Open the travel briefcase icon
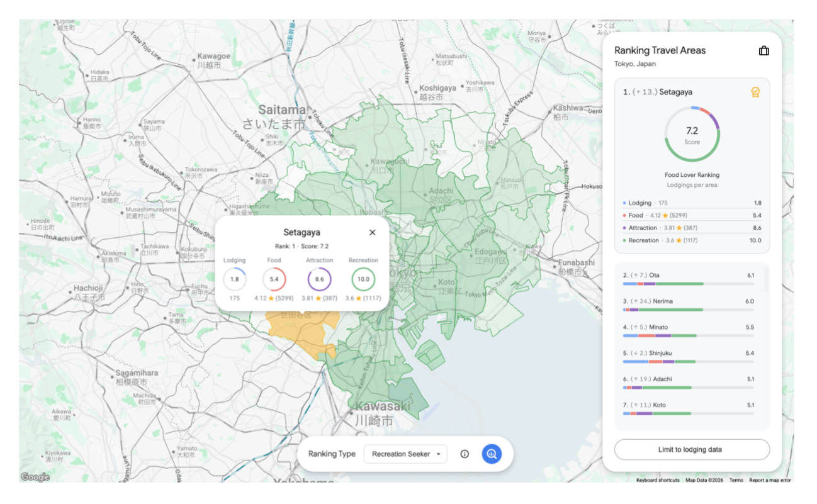 [763, 50]
